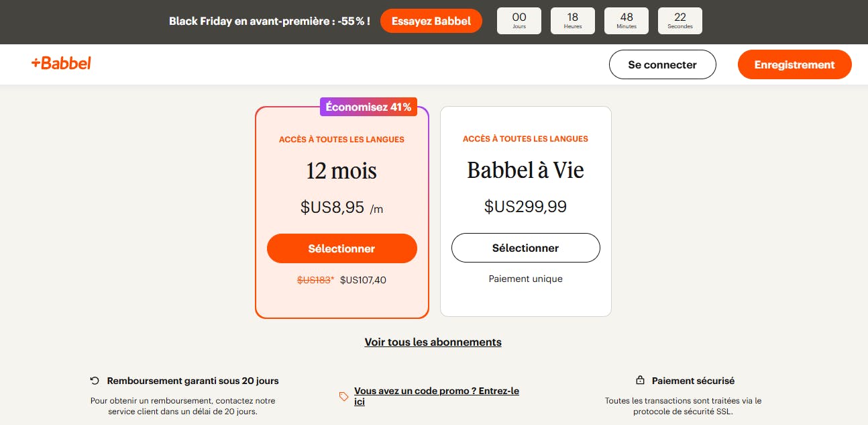Click the Secondes countdown box
The width and height of the screenshot is (868, 425).
(680, 21)
